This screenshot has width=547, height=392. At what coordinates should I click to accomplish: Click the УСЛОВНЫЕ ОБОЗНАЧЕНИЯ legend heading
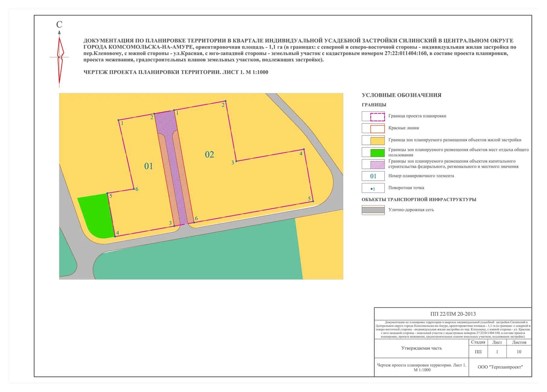coord(401,95)
